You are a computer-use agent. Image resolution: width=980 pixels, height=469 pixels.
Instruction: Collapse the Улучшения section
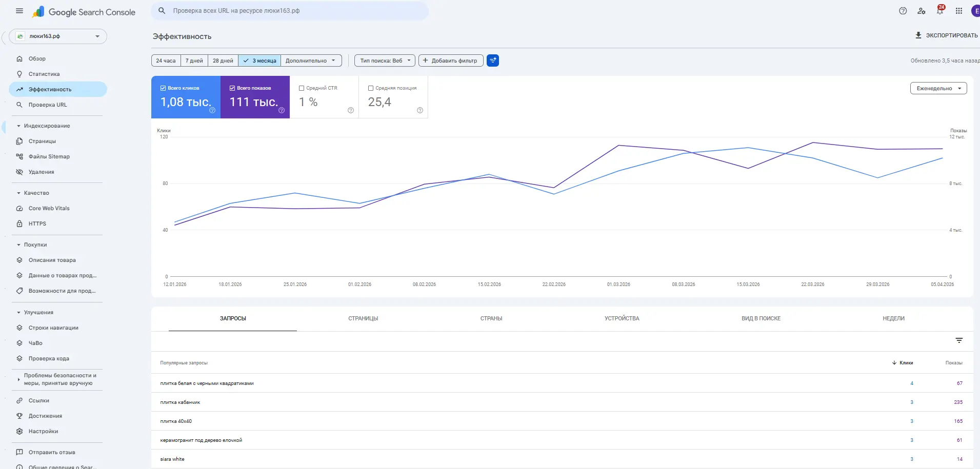tap(35, 312)
